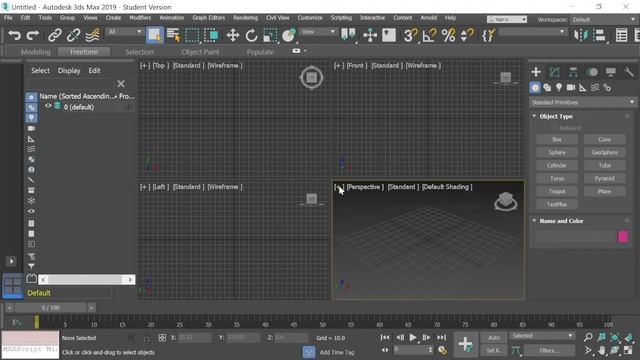Toggle the AutoGrid checkbox

[x=555, y=128]
